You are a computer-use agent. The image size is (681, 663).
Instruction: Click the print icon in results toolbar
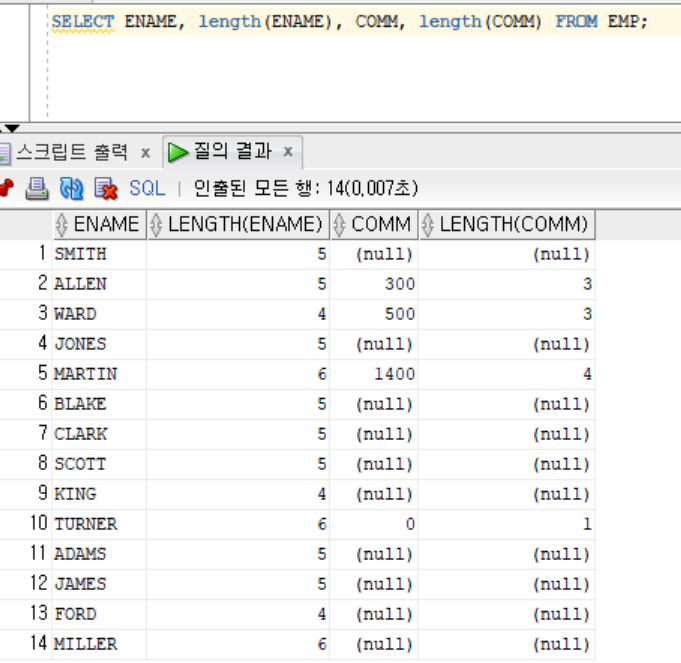tap(37, 188)
